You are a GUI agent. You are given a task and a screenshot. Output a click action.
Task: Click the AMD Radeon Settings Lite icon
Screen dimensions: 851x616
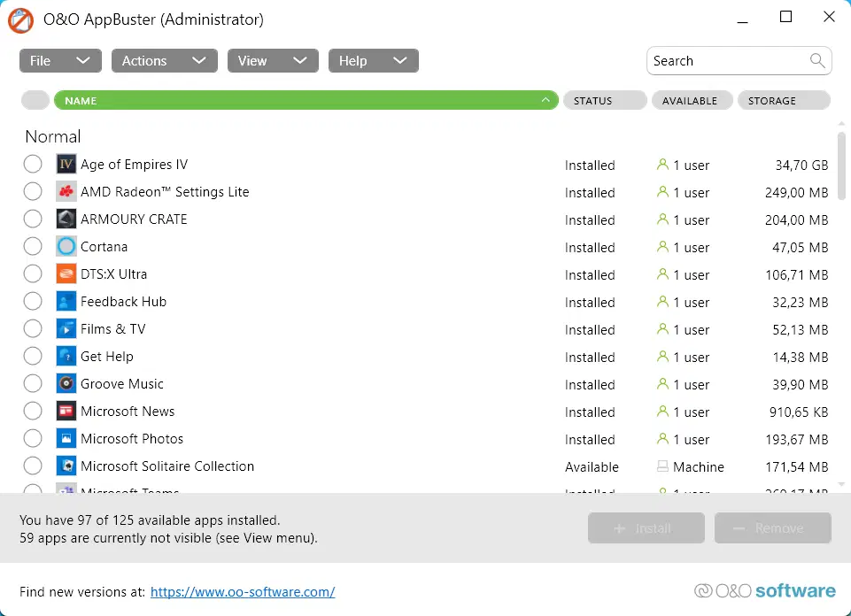pos(66,192)
